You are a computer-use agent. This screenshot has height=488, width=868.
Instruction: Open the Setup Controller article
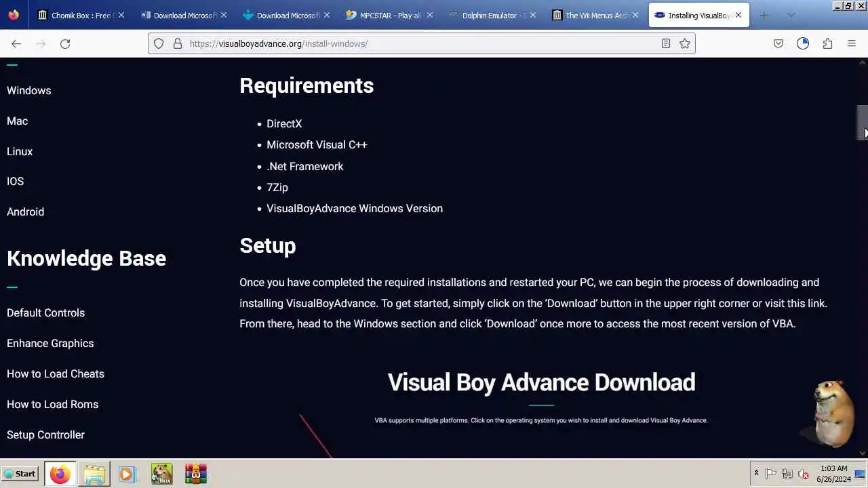point(46,434)
